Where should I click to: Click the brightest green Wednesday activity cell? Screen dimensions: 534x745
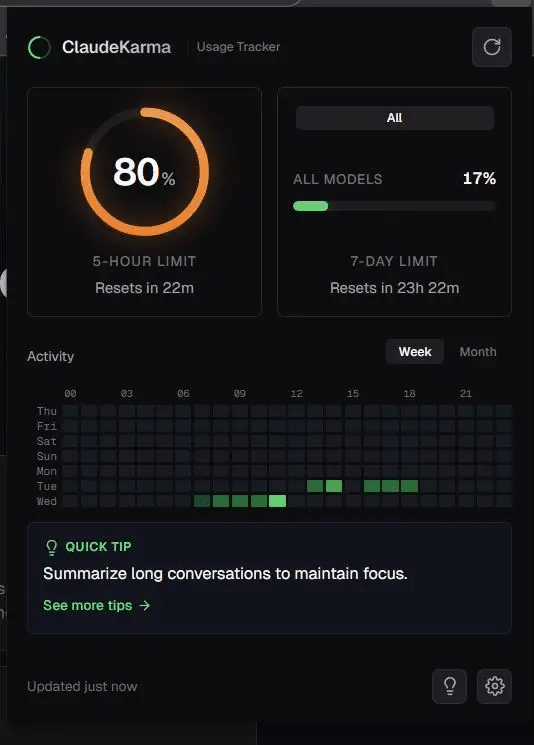277,501
